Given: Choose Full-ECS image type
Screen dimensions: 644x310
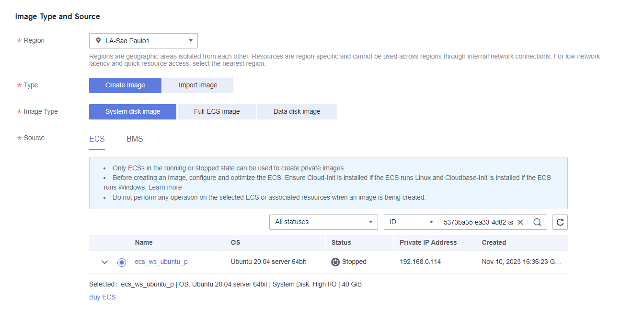Looking at the screenshot, I should 217,112.
